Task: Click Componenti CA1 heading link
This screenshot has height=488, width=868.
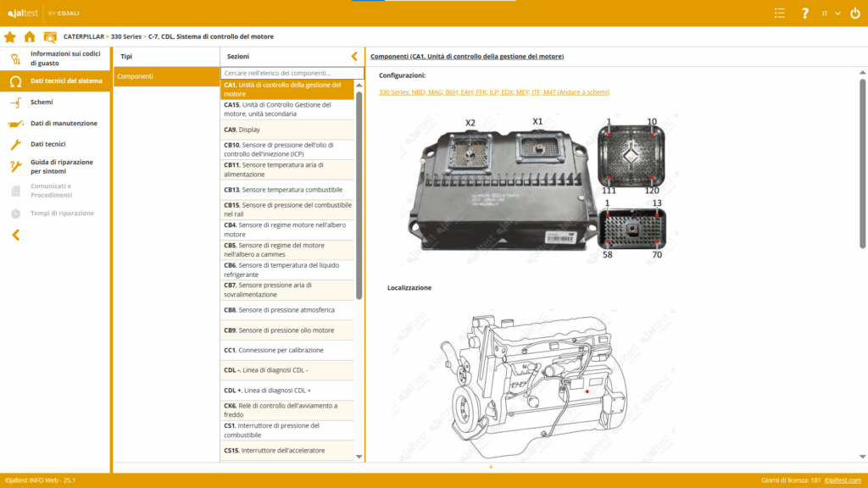Action: (x=467, y=57)
